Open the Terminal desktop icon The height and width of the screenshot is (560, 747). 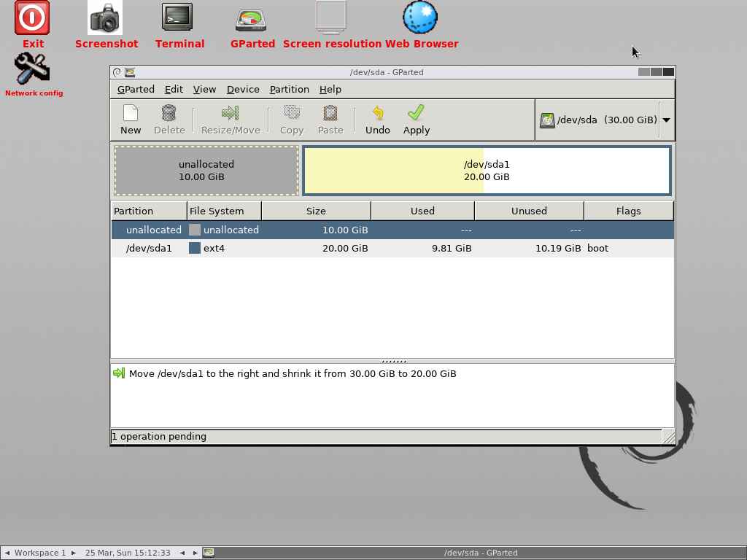point(179,18)
